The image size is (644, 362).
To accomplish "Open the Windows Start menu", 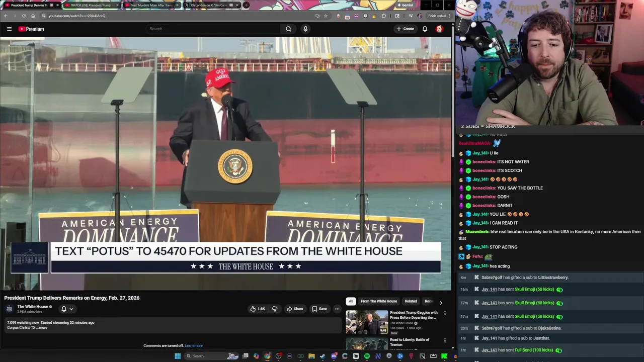I will click(x=178, y=356).
